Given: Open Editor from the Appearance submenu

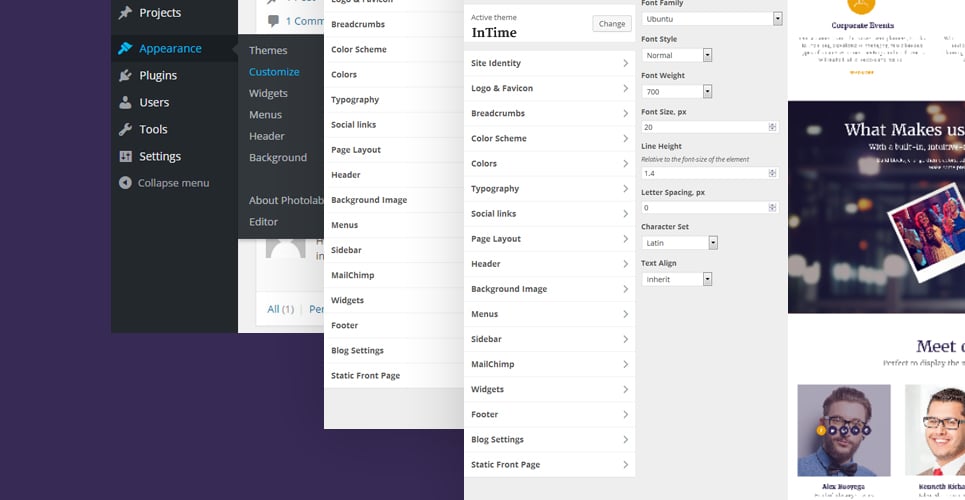Looking at the screenshot, I should click(263, 222).
